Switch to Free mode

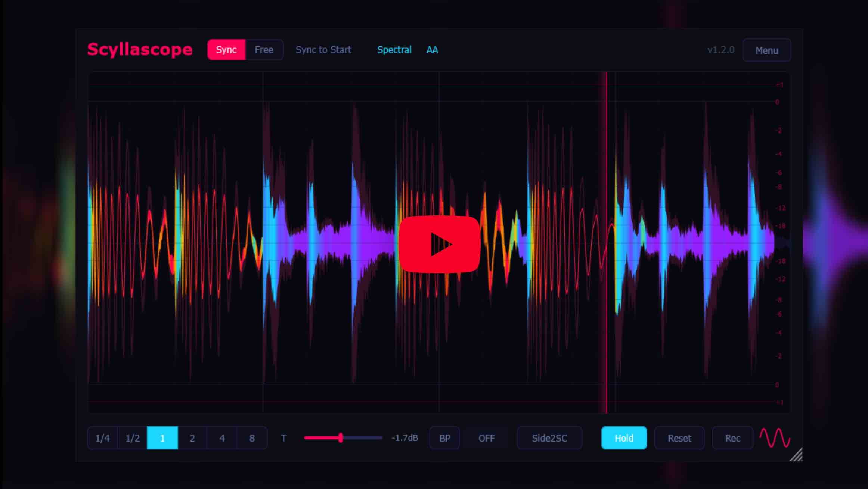point(264,50)
